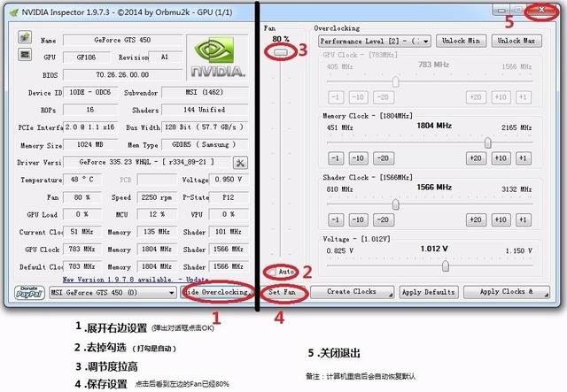Click the Driver Version GeForce 335.23 field

[147, 162]
